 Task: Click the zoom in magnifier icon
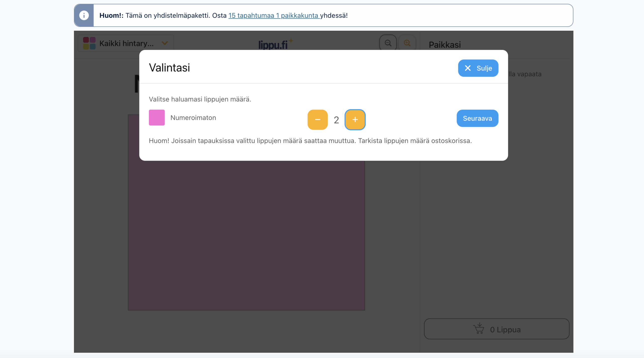click(x=407, y=43)
